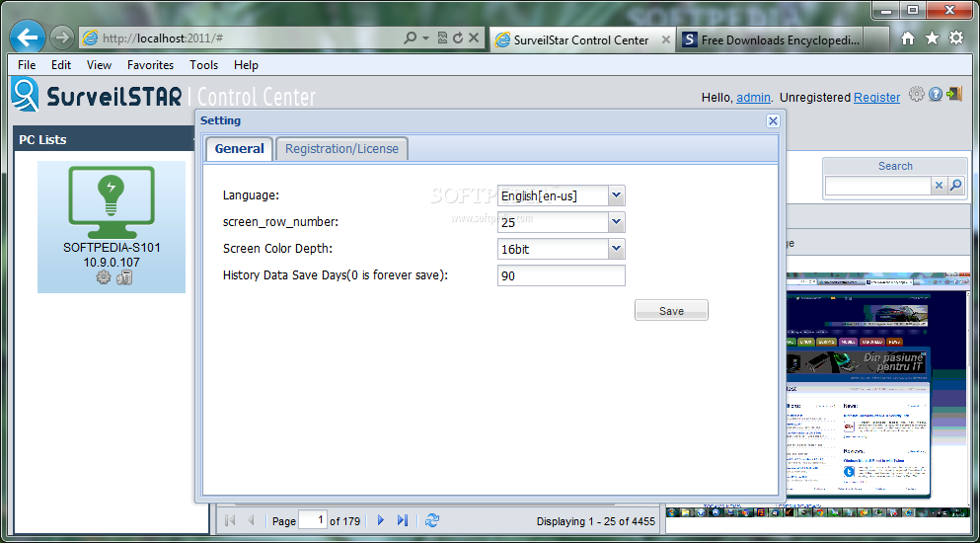This screenshot has height=543, width=980.
Task: Open the address bar search dropdown arrow
Action: [425, 39]
